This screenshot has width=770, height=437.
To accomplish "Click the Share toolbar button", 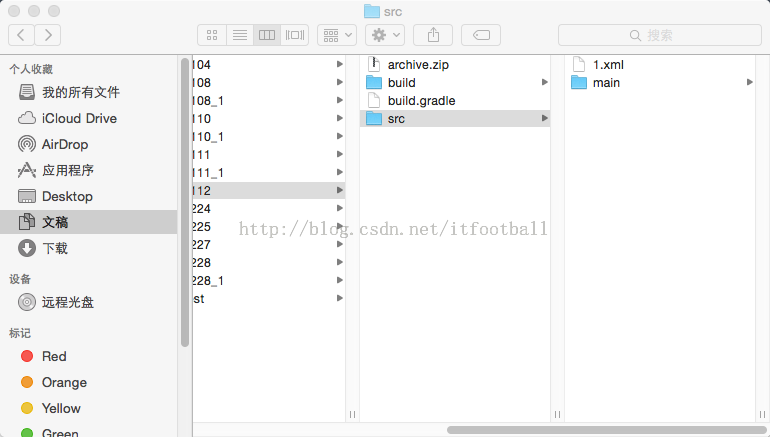I will tap(433, 35).
